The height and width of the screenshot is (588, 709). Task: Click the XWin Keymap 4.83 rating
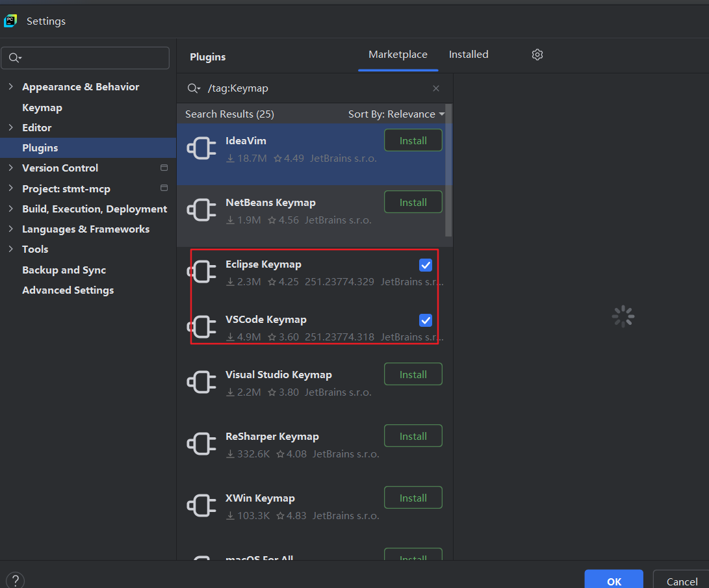point(291,516)
